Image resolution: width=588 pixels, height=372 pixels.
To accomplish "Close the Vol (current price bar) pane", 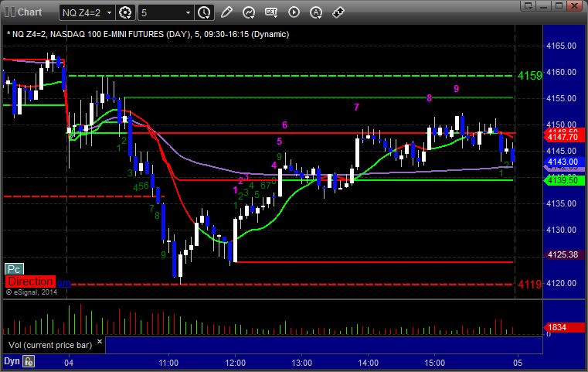I will click(x=100, y=342).
